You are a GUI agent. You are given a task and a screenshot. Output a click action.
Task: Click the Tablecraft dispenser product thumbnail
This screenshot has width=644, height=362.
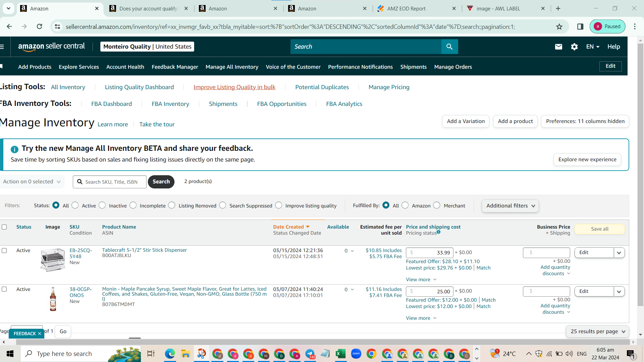tap(53, 259)
